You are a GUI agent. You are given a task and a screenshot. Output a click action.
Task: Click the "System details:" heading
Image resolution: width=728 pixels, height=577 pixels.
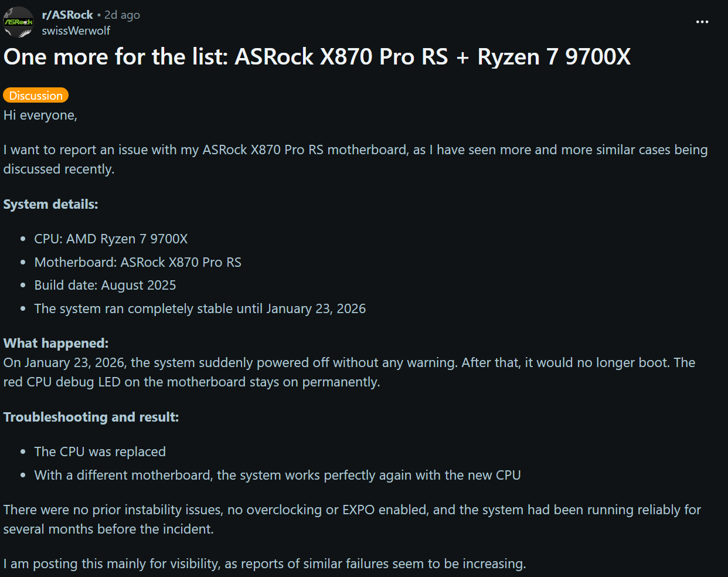click(x=51, y=204)
